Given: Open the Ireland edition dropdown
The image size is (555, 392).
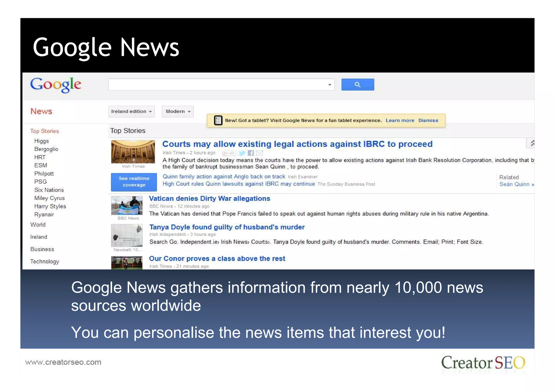Looking at the screenshot, I should click(131, 111).
